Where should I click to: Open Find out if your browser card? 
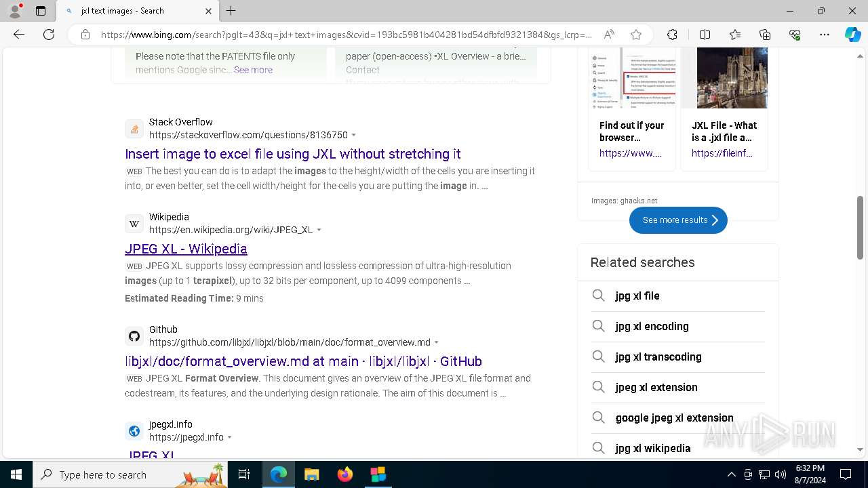632,131
